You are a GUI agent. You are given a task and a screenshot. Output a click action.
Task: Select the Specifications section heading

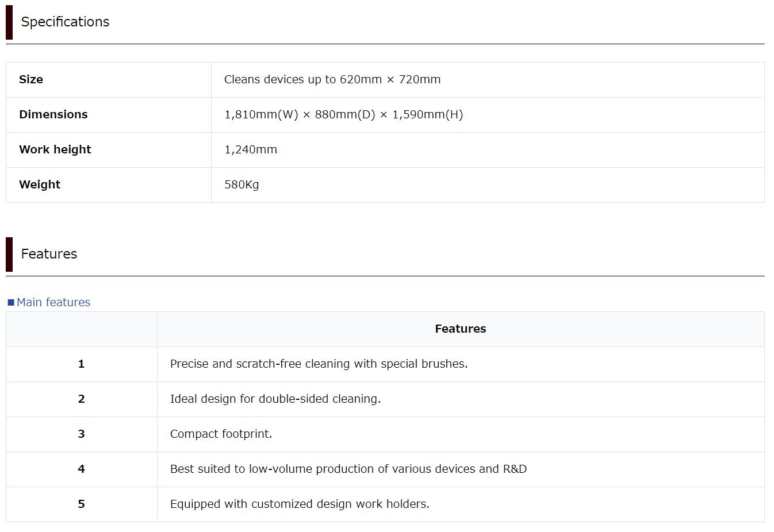click(x=65, y=22)
